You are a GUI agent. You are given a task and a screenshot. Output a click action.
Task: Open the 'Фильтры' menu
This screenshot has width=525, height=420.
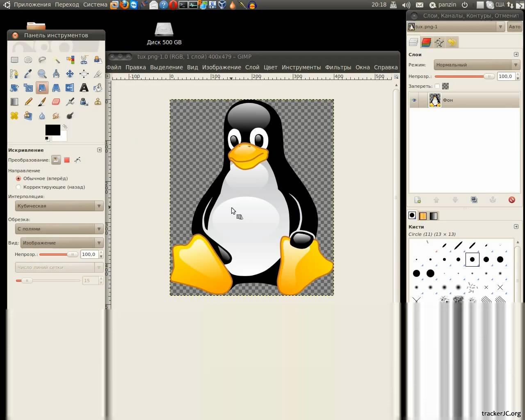tap(338, 67)
